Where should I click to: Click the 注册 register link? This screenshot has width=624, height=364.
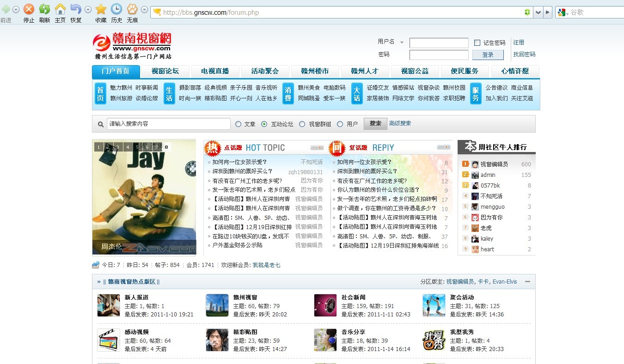[519, 42]
